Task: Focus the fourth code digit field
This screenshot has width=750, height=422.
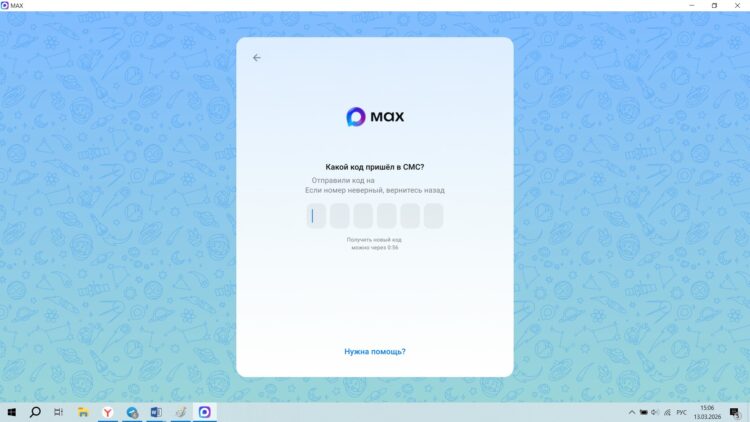Action: 387,216
